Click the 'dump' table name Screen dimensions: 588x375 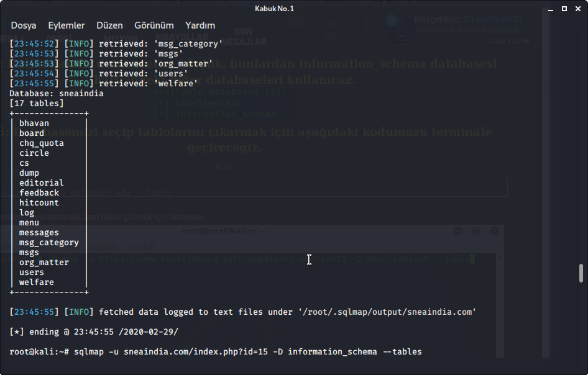[x=29, y=173]
